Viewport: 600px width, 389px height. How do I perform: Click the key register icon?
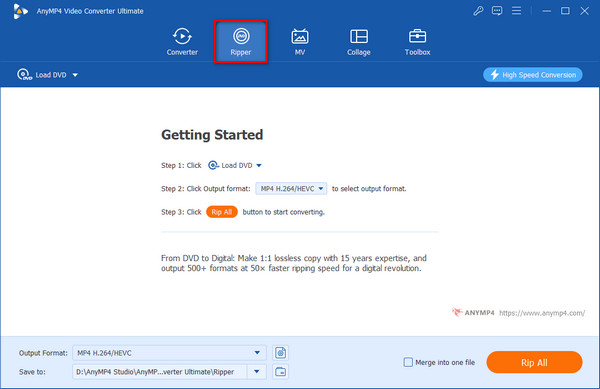point(478,11)
